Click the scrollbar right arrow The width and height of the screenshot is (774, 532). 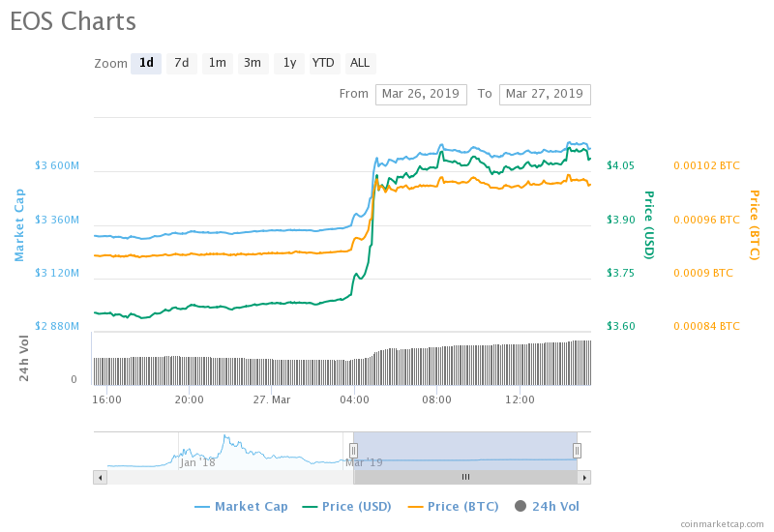tap(583, 477)
